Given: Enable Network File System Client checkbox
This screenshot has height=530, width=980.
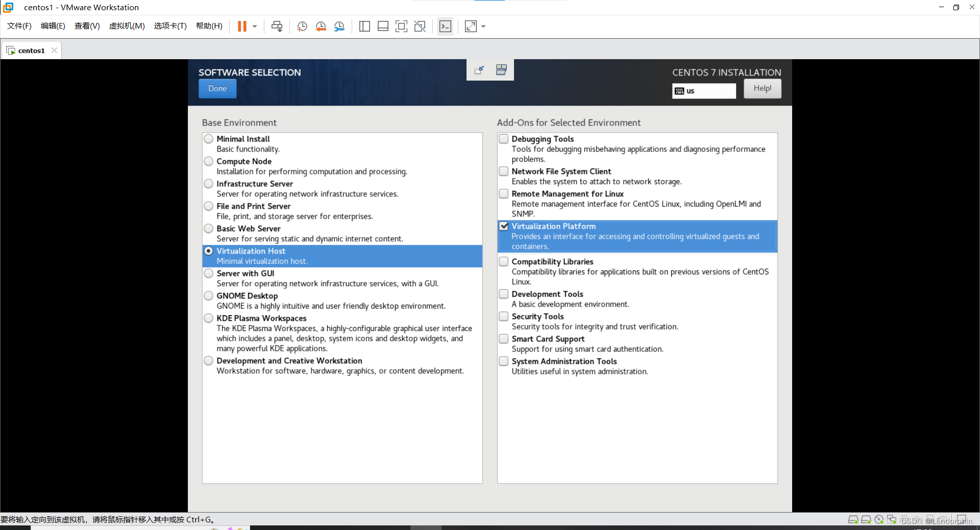Looking at the screenshot, I should pyautogui.click(x=504, y=171).
